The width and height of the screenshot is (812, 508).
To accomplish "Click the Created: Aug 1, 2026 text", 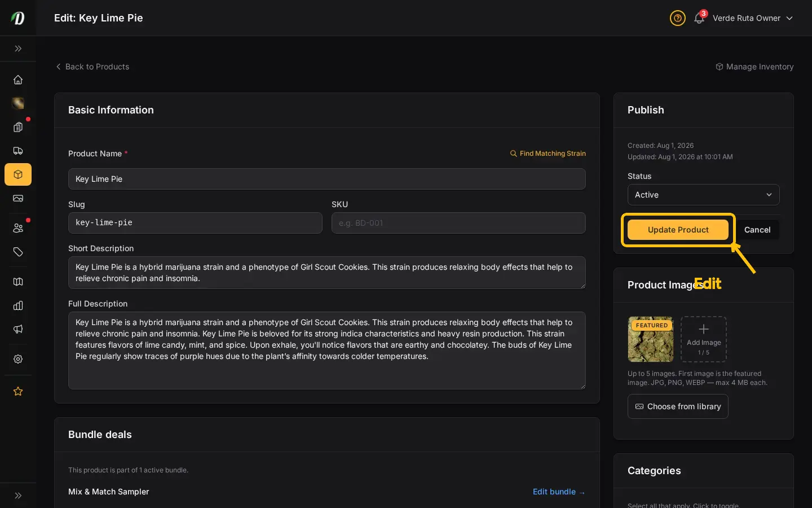I will pos(661,146).
